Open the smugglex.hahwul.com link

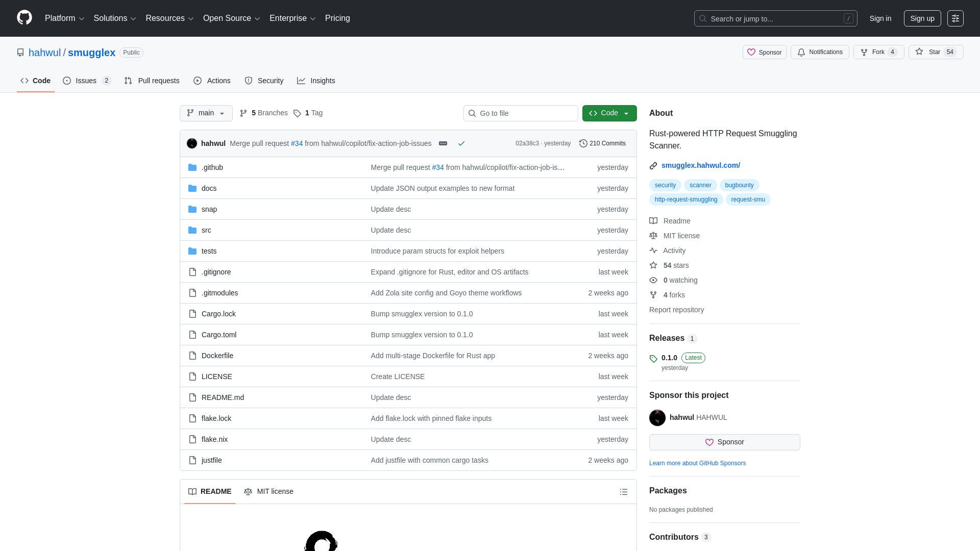coord(700,165)
